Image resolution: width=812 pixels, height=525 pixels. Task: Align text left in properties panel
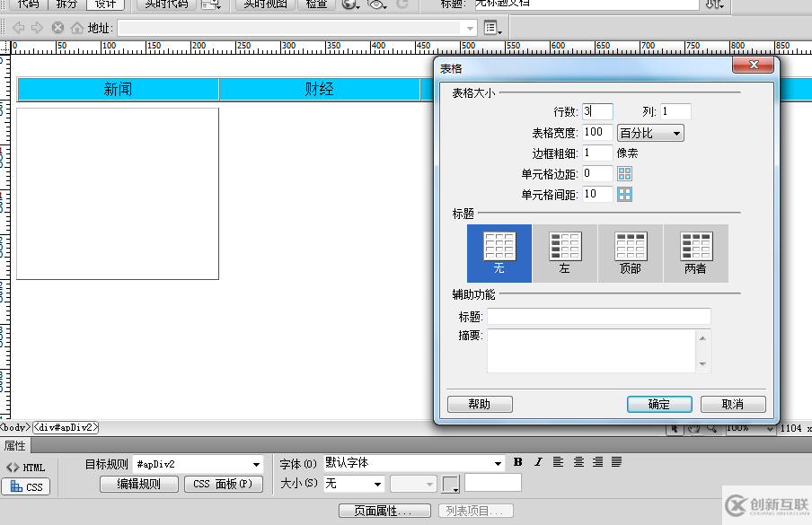click(x=558, y=462)
